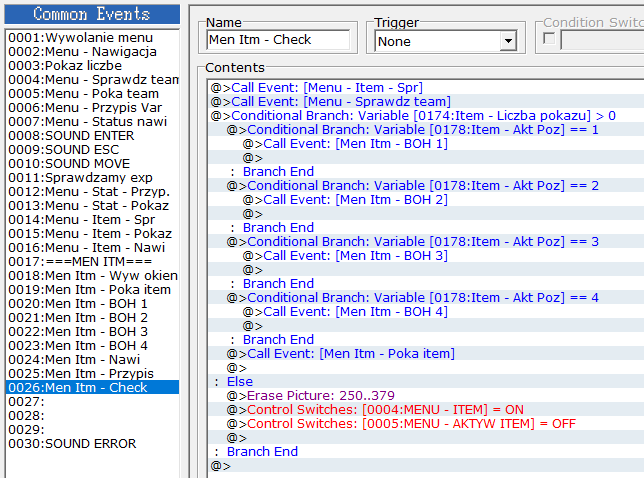This screenshot has height=478, width=644.
Task: Select common event 0020:Men Itm - BOH 1
Action: click(92, 303)
